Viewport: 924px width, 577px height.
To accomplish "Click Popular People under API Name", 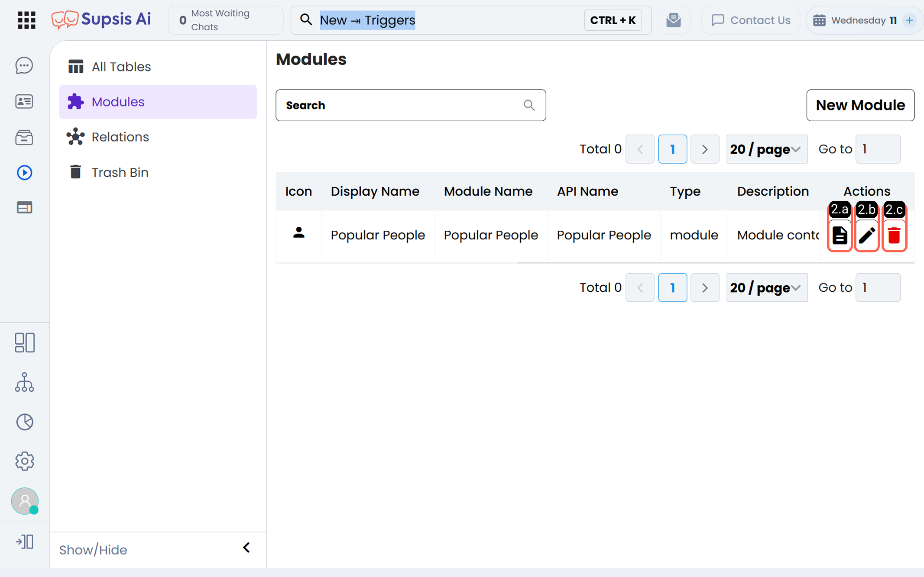I will pyautogui.click(x=604, y=235).
